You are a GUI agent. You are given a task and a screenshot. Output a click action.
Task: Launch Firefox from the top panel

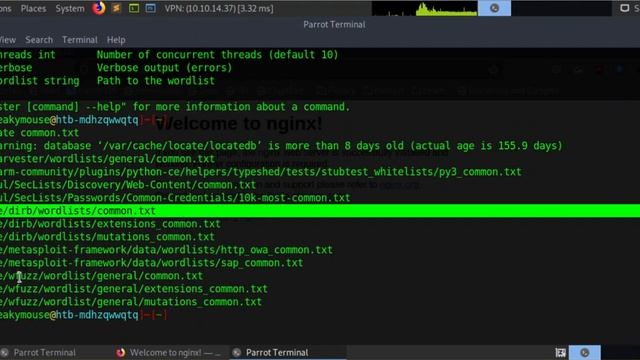(x=98, y=8)
